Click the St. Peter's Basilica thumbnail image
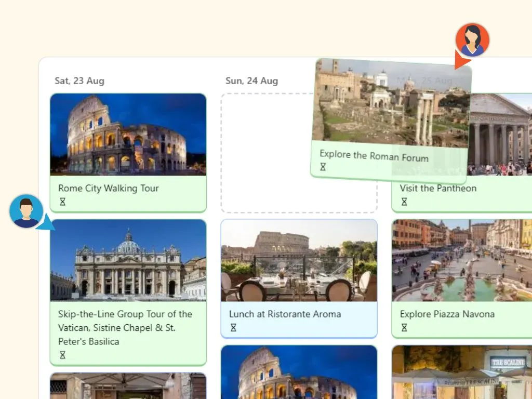 128,261
